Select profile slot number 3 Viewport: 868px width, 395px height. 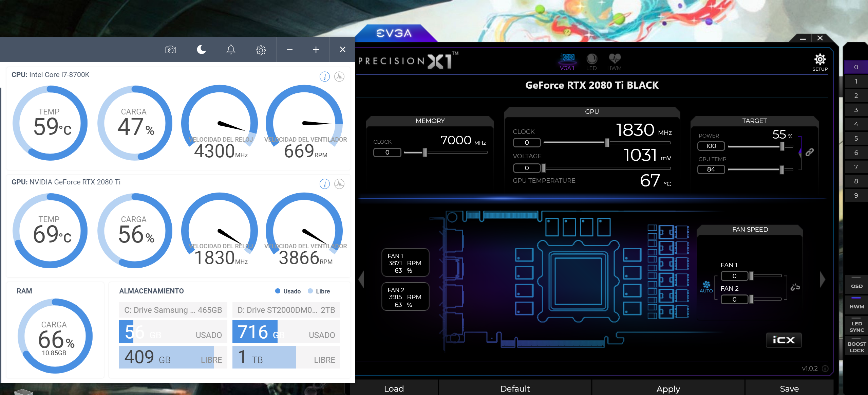[x=856, y=110]
